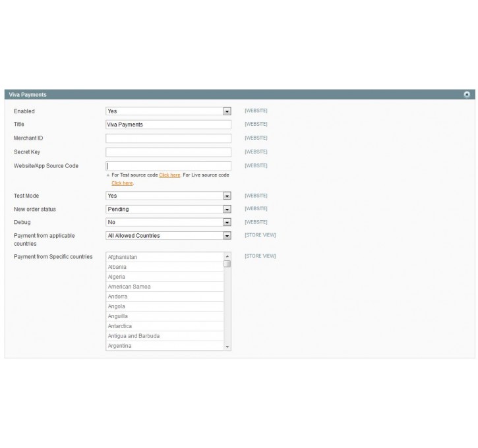Select American Samoa in the countries list

tap(165, 287)
